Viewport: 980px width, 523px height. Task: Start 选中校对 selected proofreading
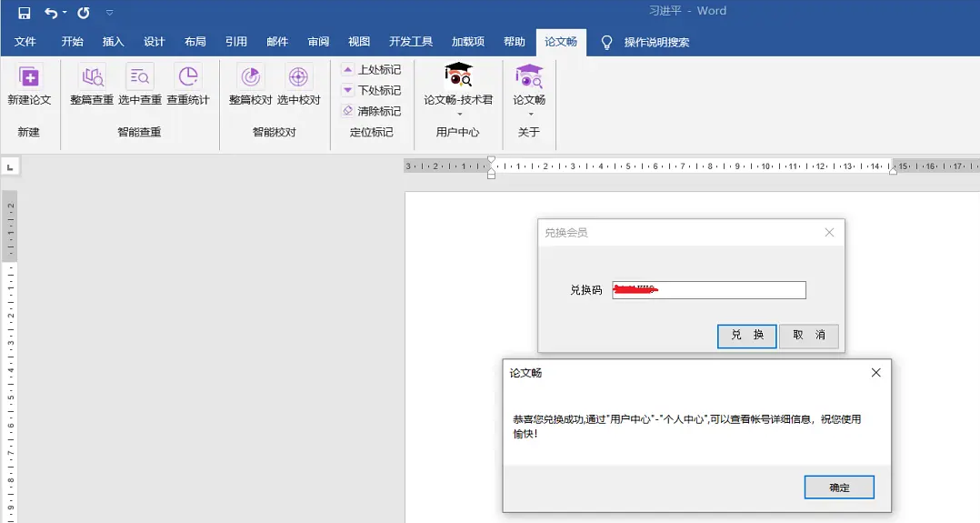[299, 85]
